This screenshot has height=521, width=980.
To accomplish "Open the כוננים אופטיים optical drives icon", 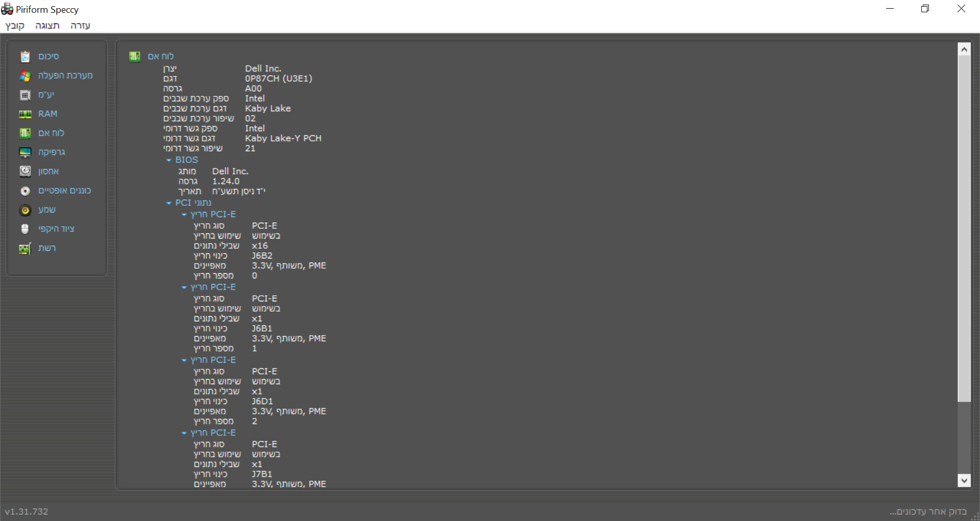I will [25, 191].
